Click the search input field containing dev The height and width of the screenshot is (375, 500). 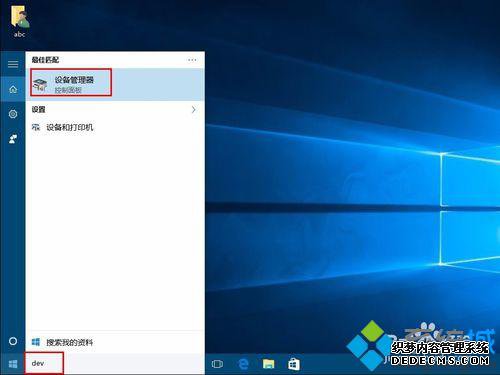point(115,363)
